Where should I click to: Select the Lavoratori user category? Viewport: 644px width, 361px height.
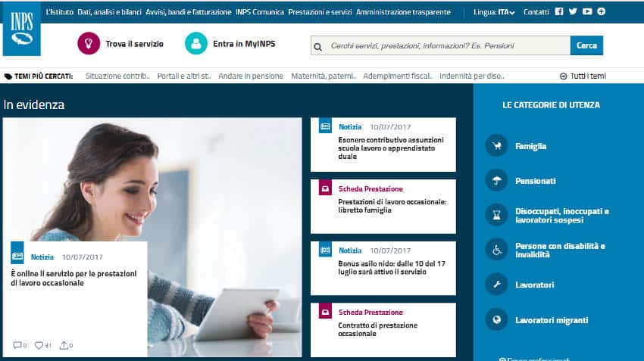click(x=535, y=285)
